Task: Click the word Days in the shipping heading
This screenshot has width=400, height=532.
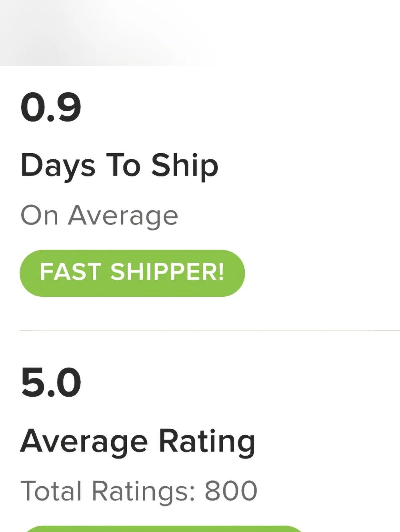Action: [x=58, y=166]
